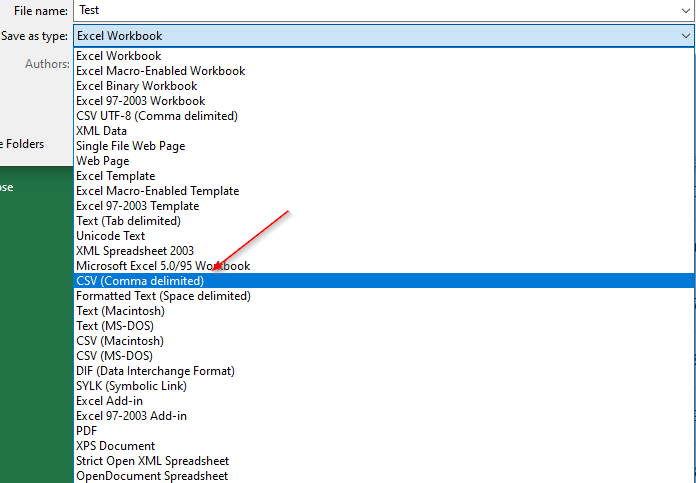The height and width of the screenshot is (483, 696).
Task: Pick the Excel Template file type
Action: (384, 176)
